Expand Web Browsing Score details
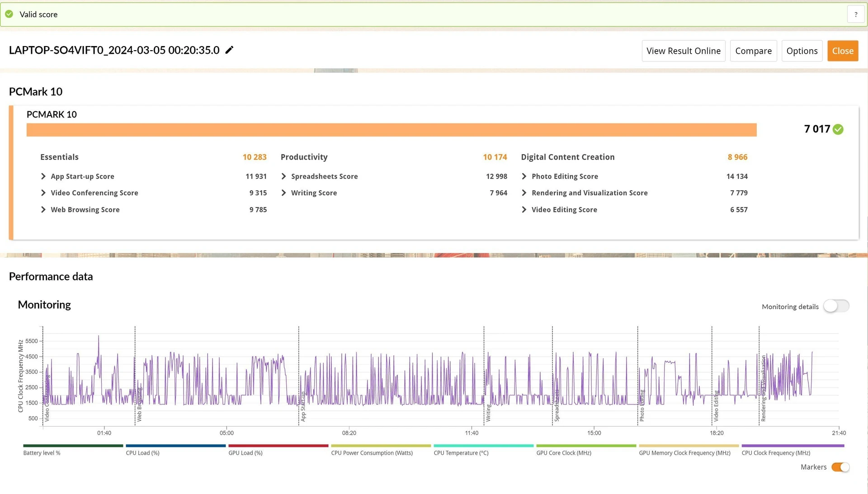 (43, 209)
